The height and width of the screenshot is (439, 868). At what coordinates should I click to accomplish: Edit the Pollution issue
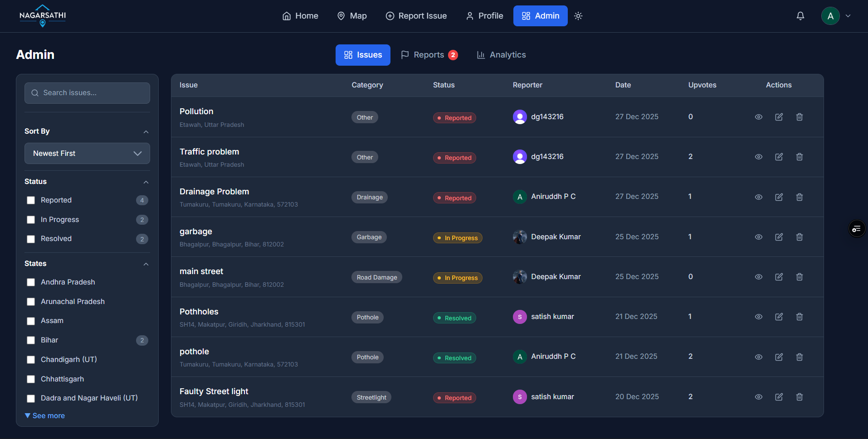[x=779, y=117]
